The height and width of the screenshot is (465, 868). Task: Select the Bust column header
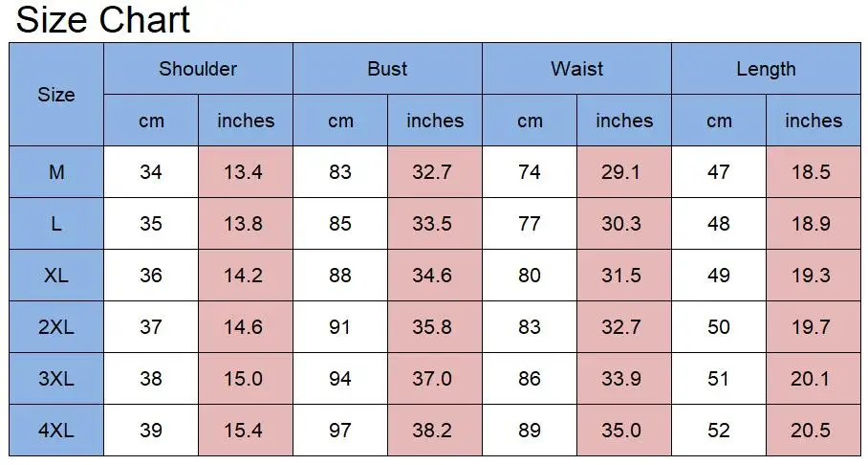tap(387, 69)
